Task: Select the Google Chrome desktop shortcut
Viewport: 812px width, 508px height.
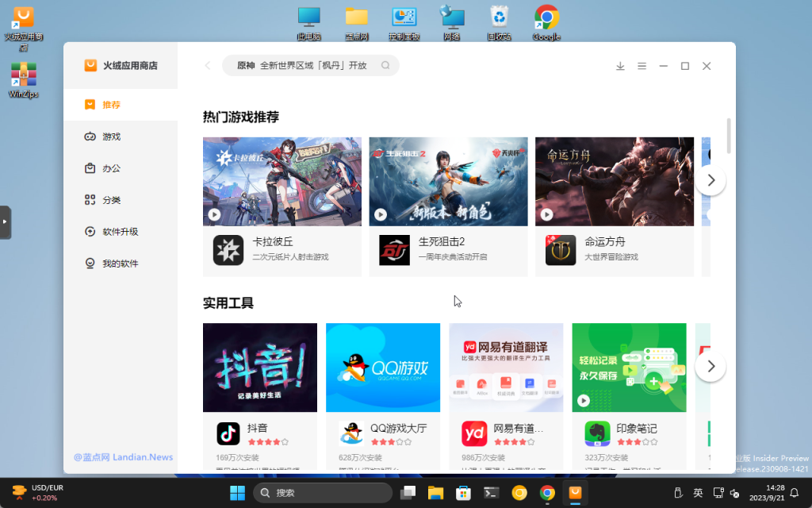Action: tap(547, 23)
